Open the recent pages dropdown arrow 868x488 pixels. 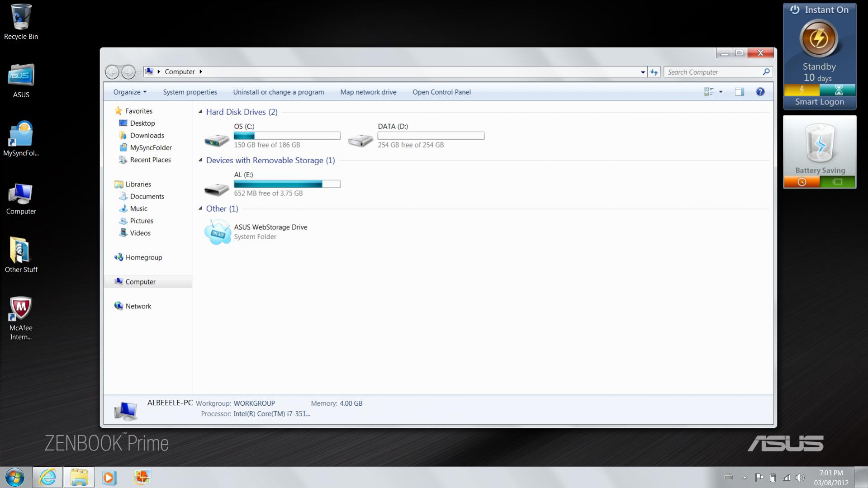point(139,72)
